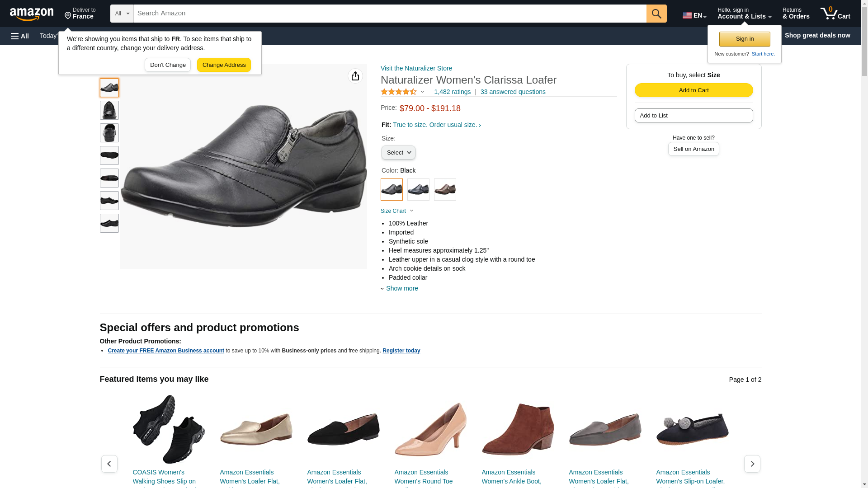This screenshot has height=488, width=868.
Task: Expand the Size Chart
Action: tap(396, 211)
